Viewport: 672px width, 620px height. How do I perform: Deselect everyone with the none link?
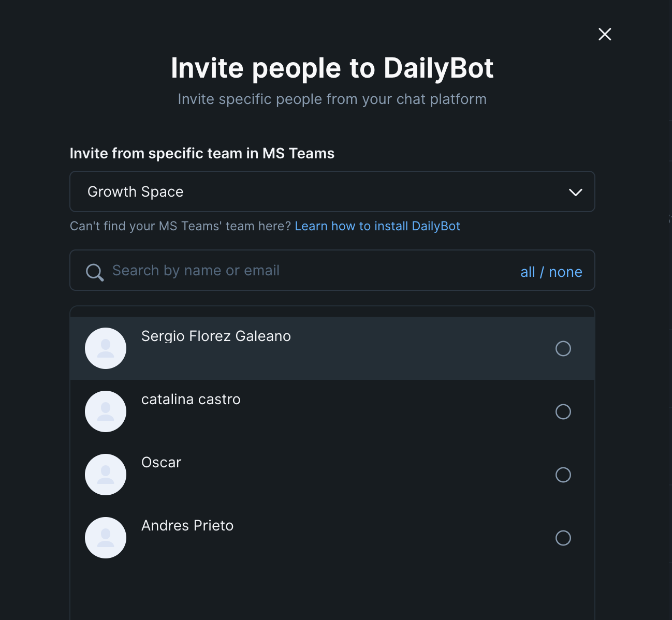(x=565, y=272)
